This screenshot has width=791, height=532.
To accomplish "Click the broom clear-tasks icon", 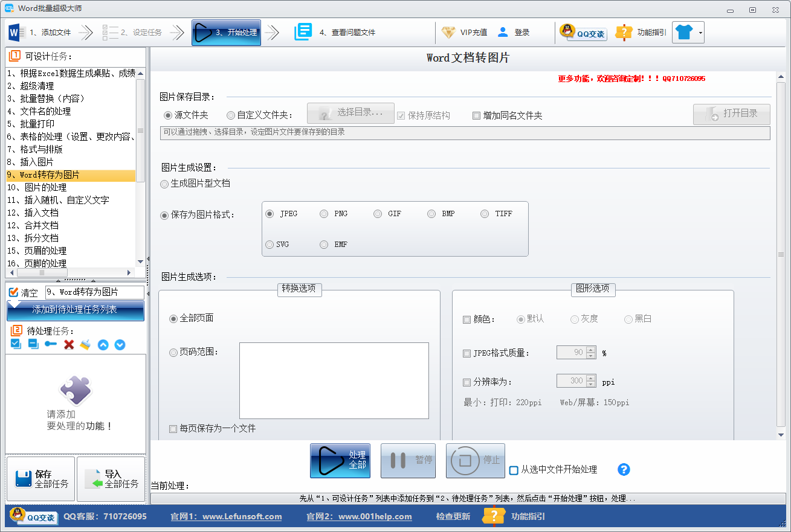I will [85, 344].
